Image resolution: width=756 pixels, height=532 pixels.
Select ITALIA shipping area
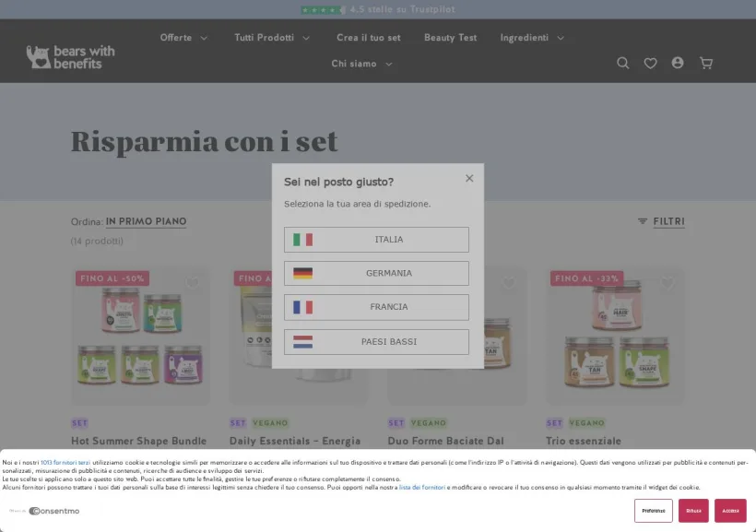point(376,240)
